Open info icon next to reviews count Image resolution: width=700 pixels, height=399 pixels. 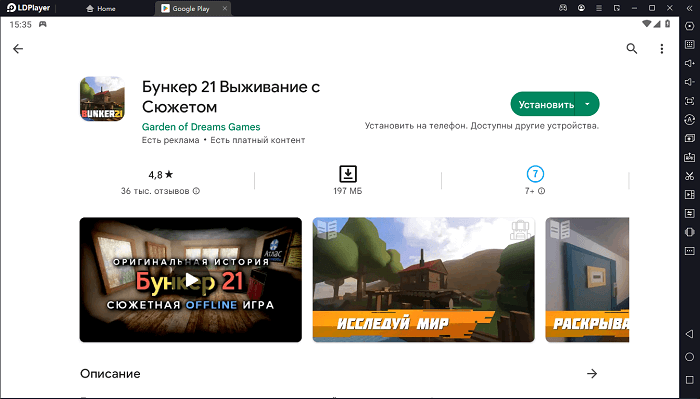coord(196,191)
